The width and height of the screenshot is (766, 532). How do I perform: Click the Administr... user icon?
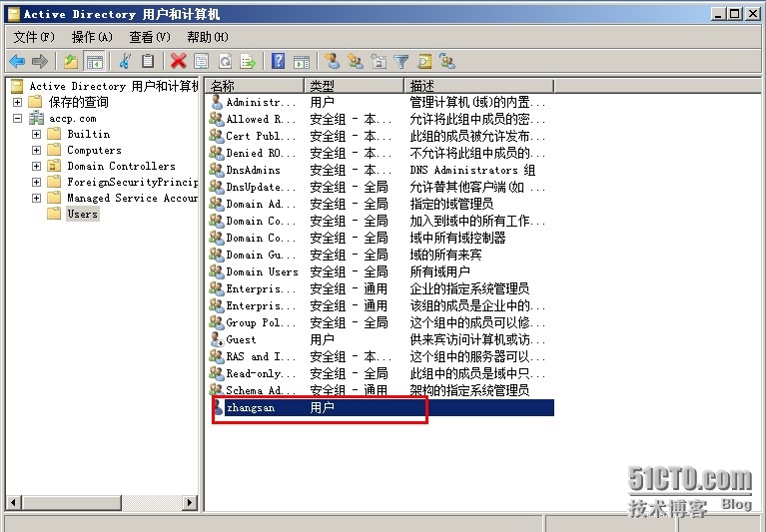(217, 102)
